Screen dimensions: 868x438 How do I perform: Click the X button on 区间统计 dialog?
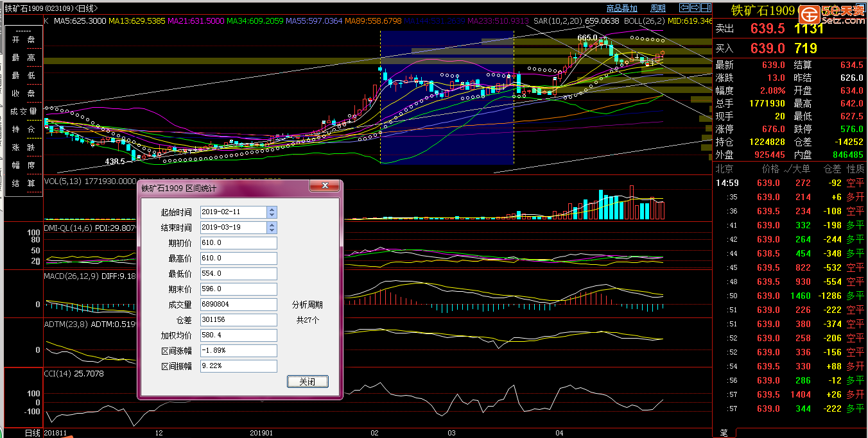pos(324,186)
